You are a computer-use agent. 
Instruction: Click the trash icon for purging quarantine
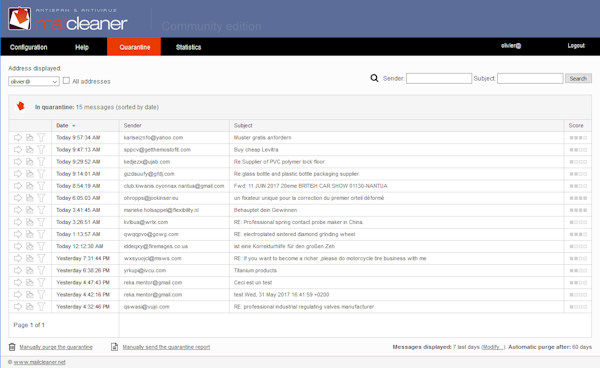pos(12,347)
